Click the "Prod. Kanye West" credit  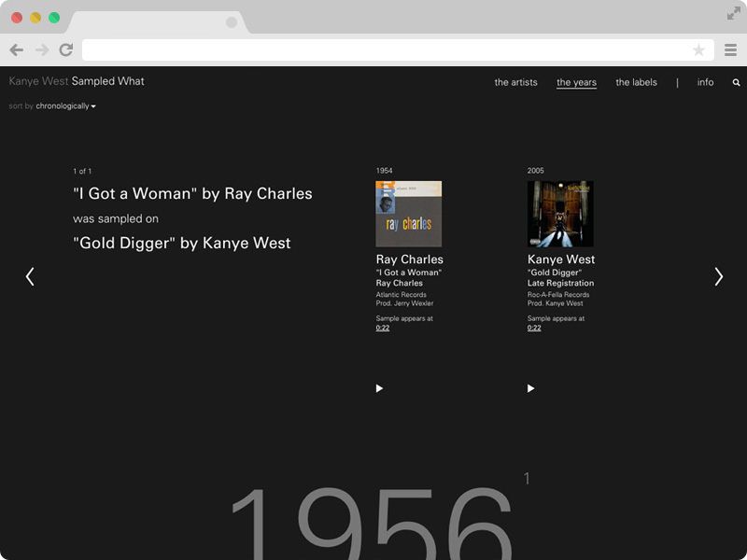click(x=555, y=303)
